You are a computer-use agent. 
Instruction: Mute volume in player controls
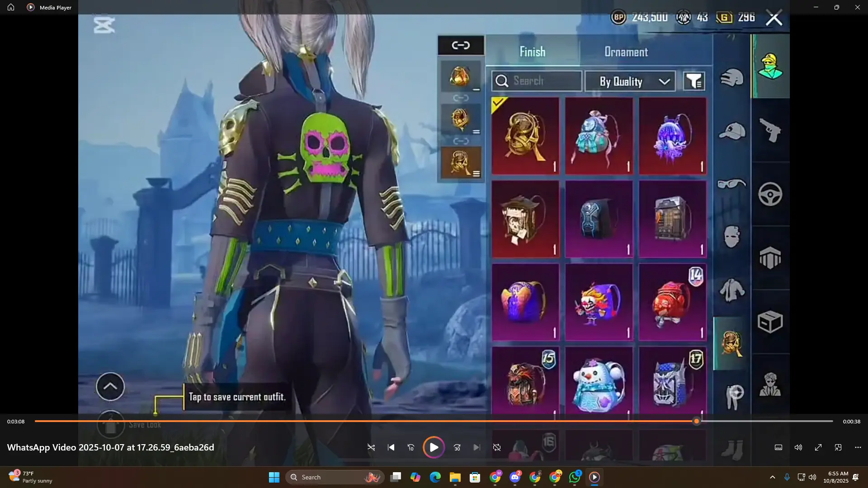click(x=798, y=447)
